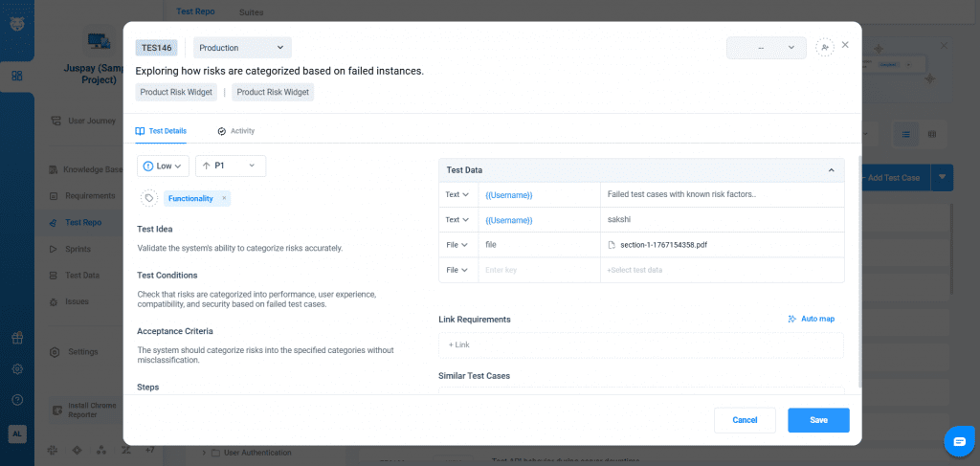Remove the Functionality tag
Screen dimensions: 980x466
[224, 198]
